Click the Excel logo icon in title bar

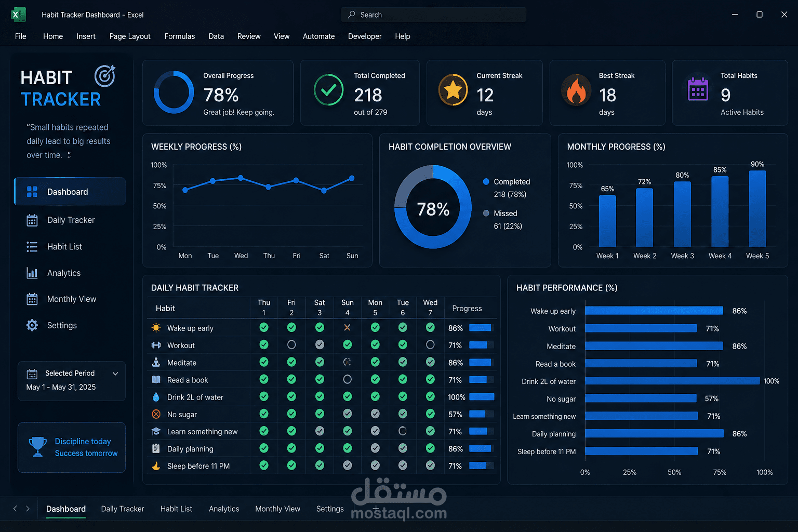coord(18,15)
